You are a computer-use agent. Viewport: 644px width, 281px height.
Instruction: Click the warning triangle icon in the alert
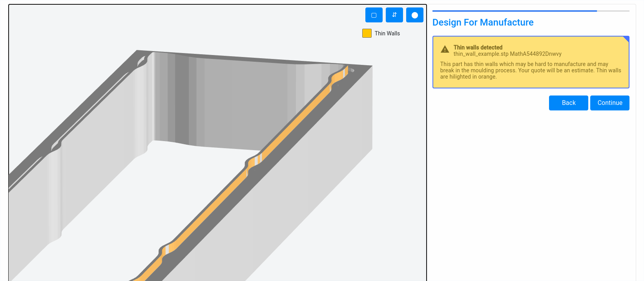tap(445, 49)
